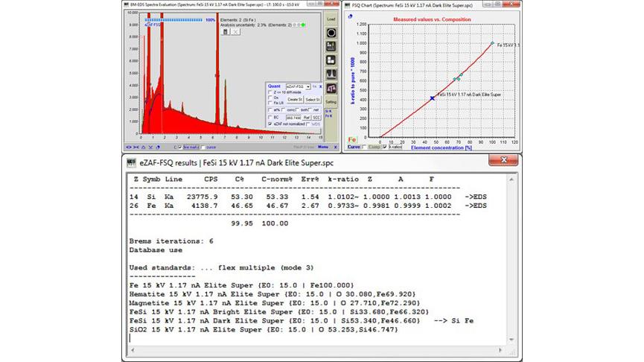Image resolution: width=644 pixels, height=362 pixels.
Task: Click the FeSi Bright Elite Super line
Action: [x=279, y=312]
